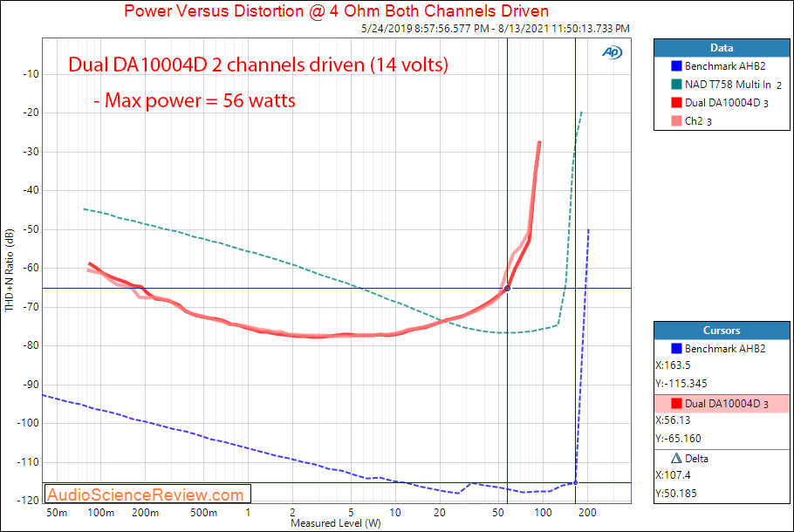Click the -120 tick label on y-axis
Viewport: 794px width, 532px height.
coord(28,501)
